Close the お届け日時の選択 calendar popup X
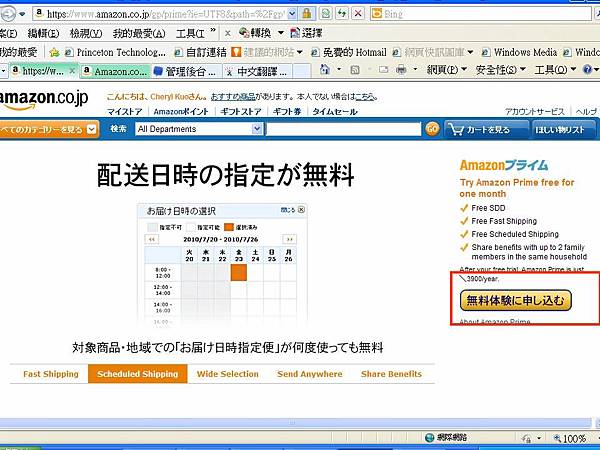The image size is (600, 450). click(301, 210)
